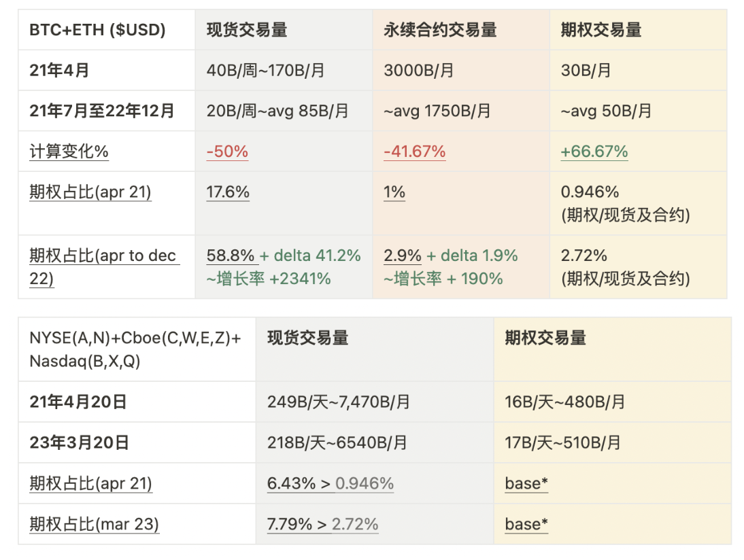Click the underlined 1% cell value
The image size is (744, 560).
(394, 192)
